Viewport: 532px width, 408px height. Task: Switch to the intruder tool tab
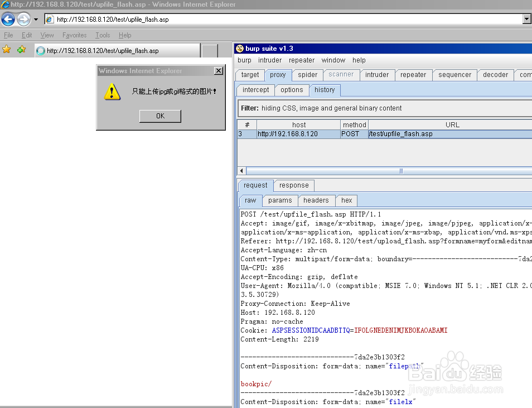pyautogui.click(x=377, y=75)
